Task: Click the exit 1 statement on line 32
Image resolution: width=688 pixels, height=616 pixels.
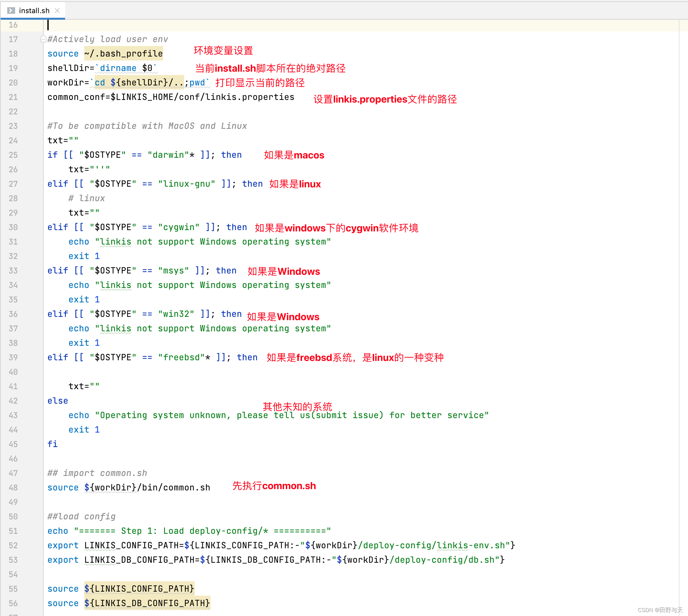Action: pos(84,256)
